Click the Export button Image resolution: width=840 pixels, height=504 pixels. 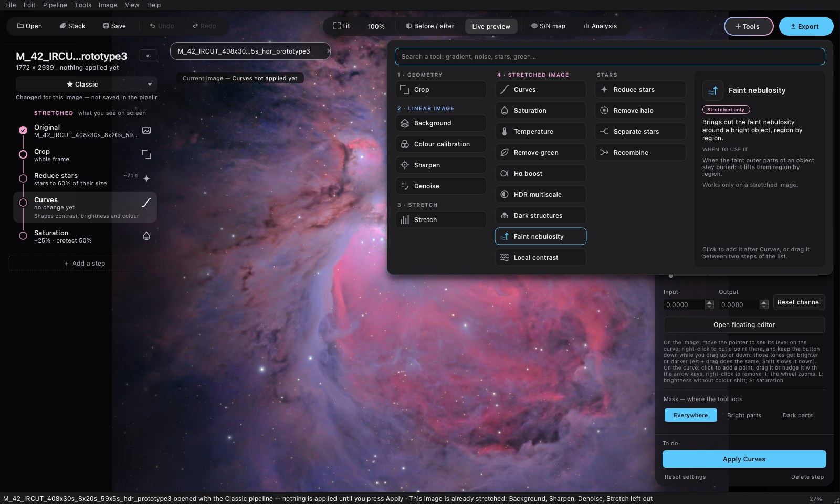click(806, 26)
